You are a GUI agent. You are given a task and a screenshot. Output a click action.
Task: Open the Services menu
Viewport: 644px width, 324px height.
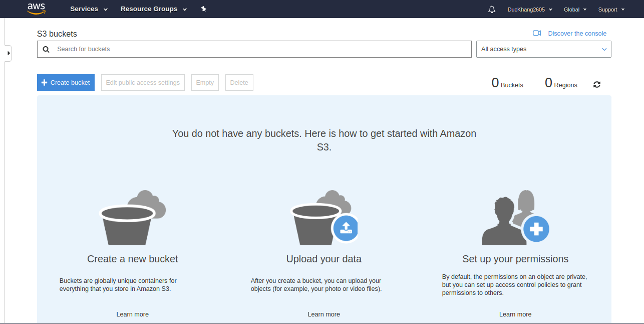click(89, 9)
